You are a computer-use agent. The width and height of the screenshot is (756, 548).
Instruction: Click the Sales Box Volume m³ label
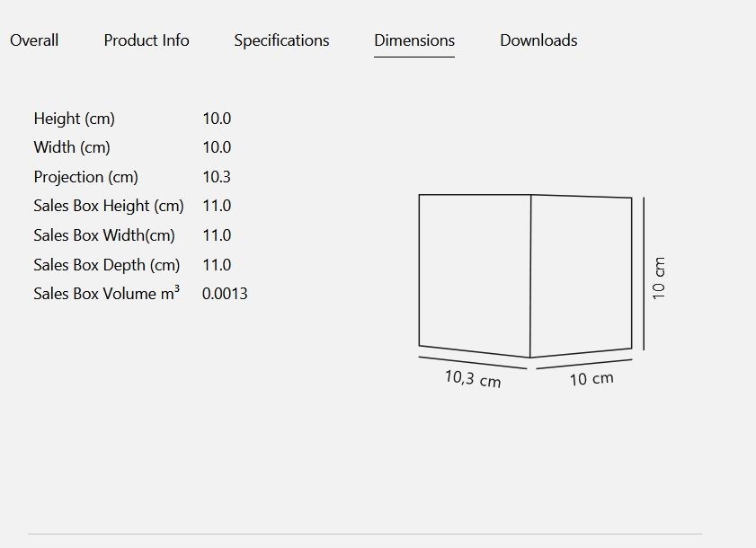pyautogui.click(x=107, y=293)
